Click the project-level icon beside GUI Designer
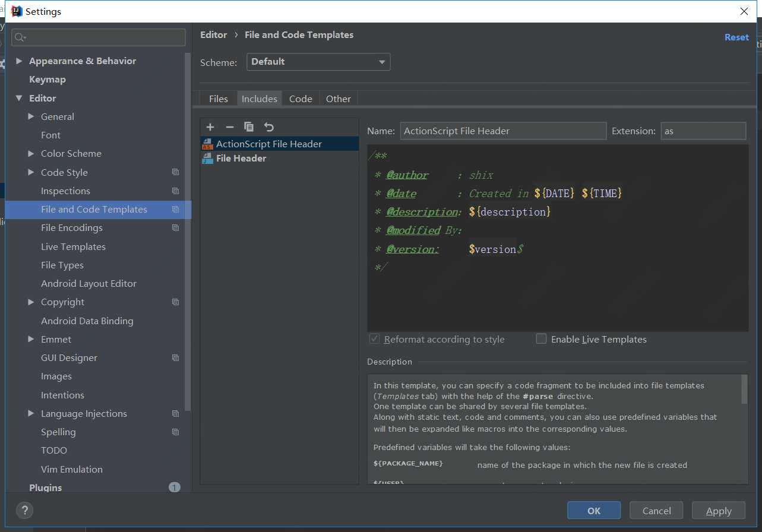This screenshot has height=532, width=762. [175, 358]
